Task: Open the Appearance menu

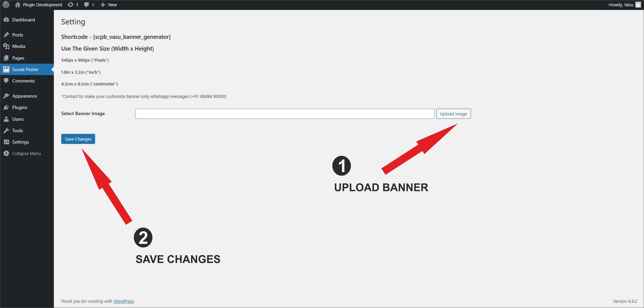Action: [x=24, y=96]
